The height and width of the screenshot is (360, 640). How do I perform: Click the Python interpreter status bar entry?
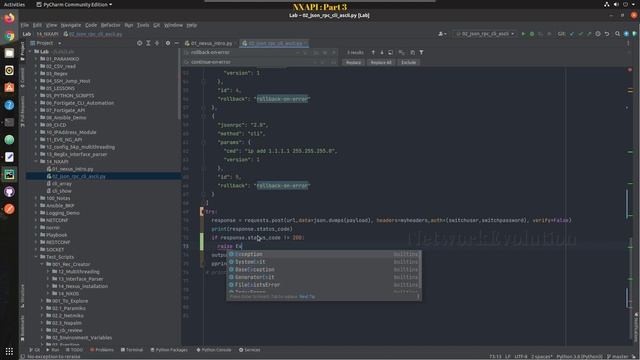[x=579, y=356]
